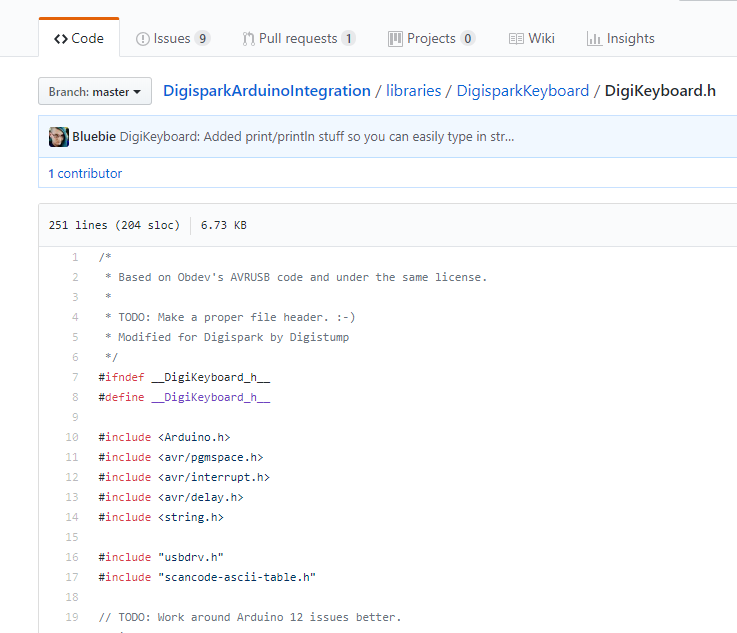Select line number 5
This screenshot has height=633, width=737.
(75, 337)
